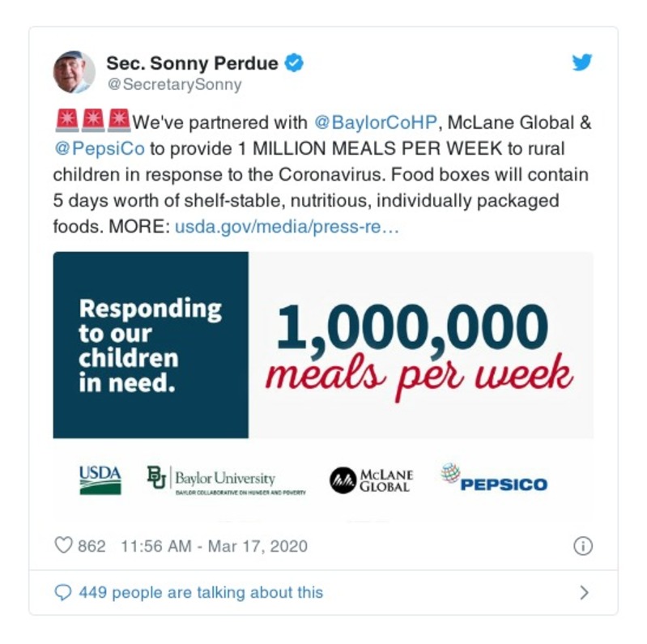
Task: View the 449 people are talking about this link
Action: (x=201, y=593)
